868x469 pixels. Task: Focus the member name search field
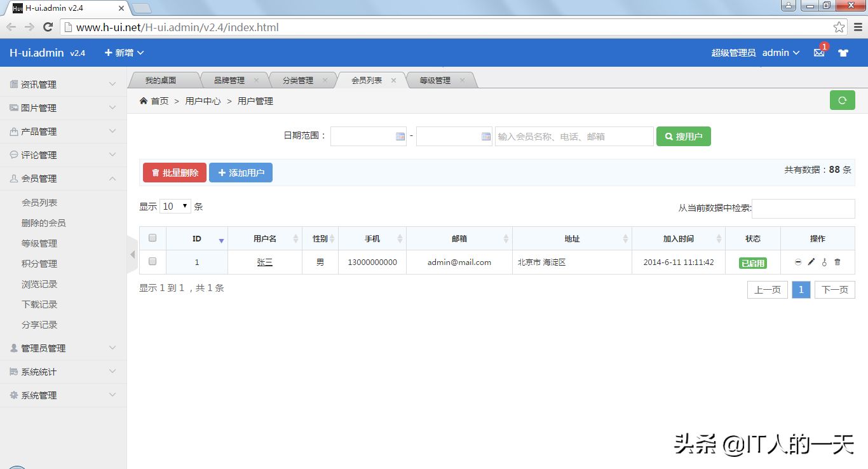574,137
